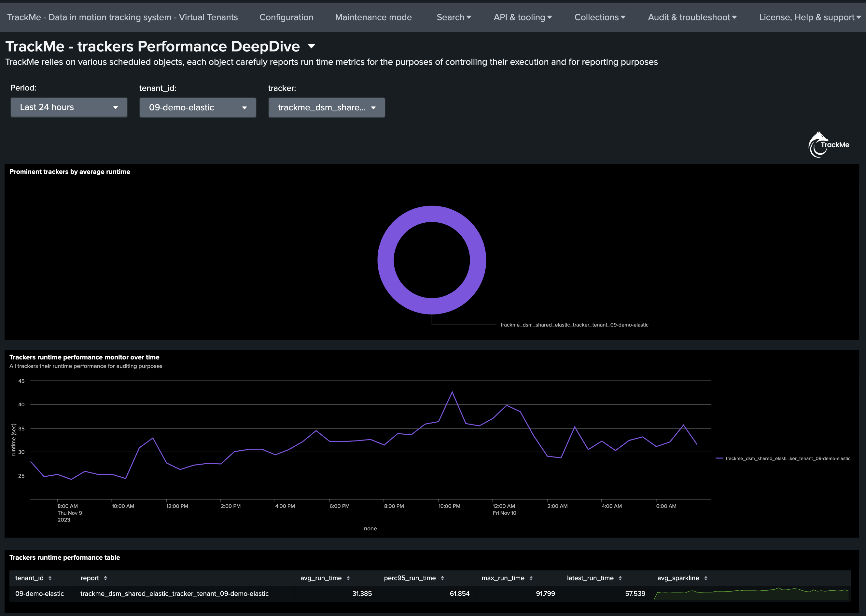Open the tenant_id dropdown
Viewport: 866px width, 616px height.
pyautogui.click(x=198, y=108)
